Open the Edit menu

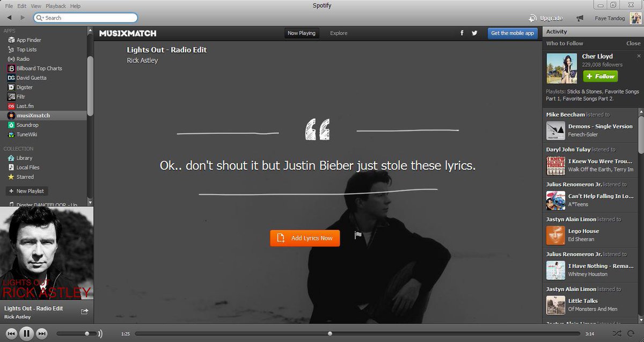coord(21,6)
